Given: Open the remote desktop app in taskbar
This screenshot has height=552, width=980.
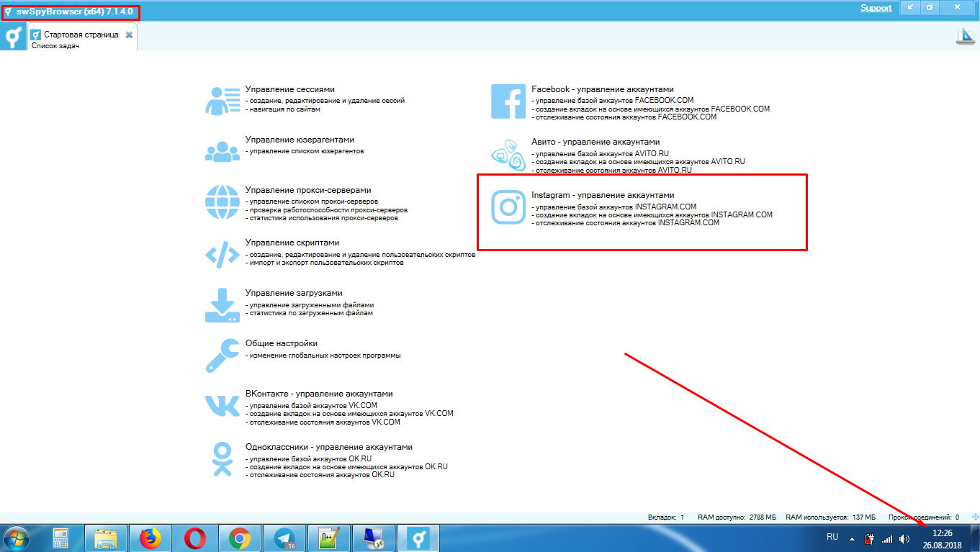Looking at the screenshot, I should [374, 538].
